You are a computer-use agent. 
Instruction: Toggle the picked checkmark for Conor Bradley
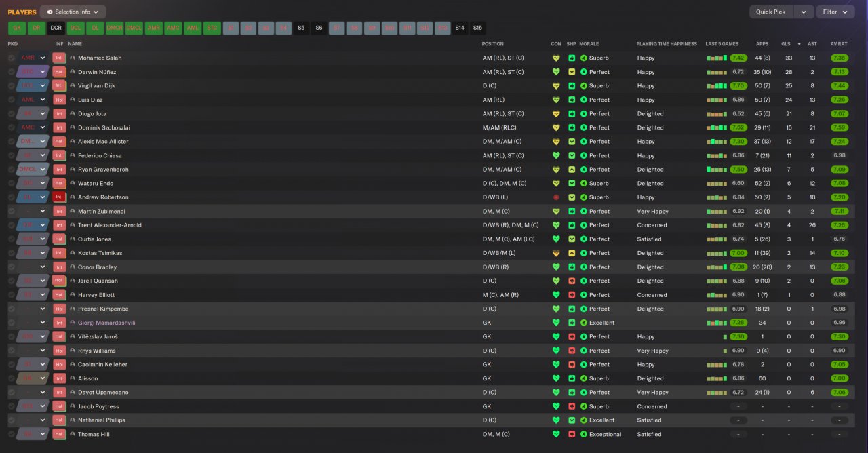(x=12, y=267)
